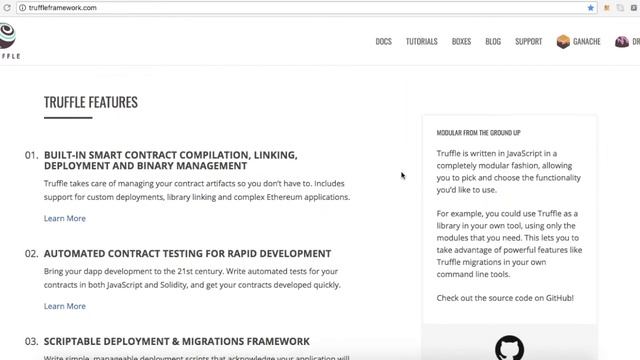Image resolution: width=640 pixels, height=360 pixels.
Task: Click heading 'SCRIPTABLE DEPLOYMENT & MIGRATIONS FRAMEWORK'
Action: (x=177, y=341)
